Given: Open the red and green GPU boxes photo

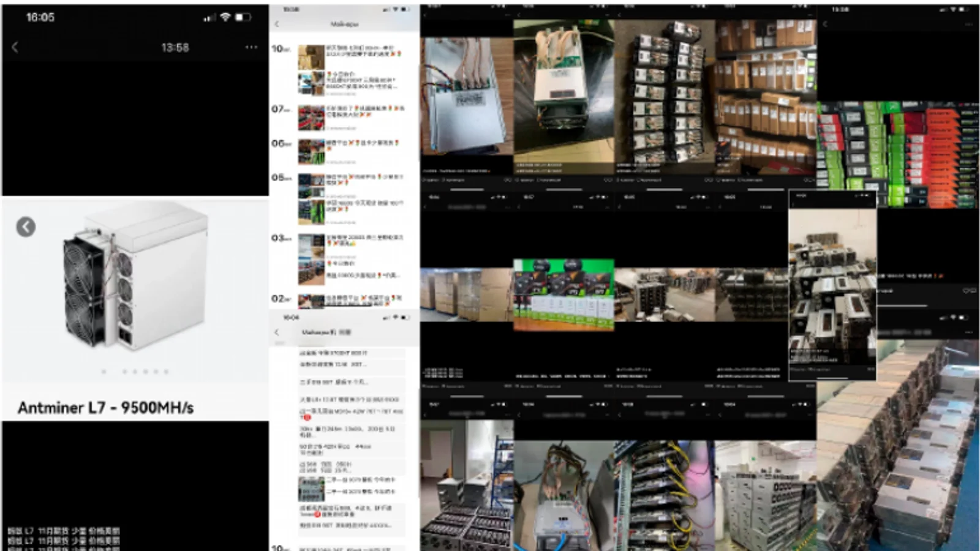Looking at the screenshot, I should coord(898,154).
